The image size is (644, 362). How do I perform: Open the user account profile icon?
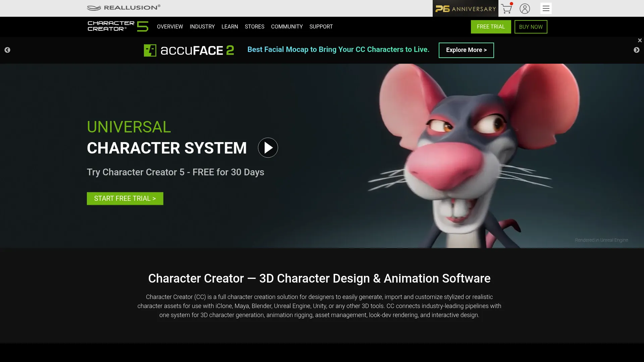coord(525,8)
